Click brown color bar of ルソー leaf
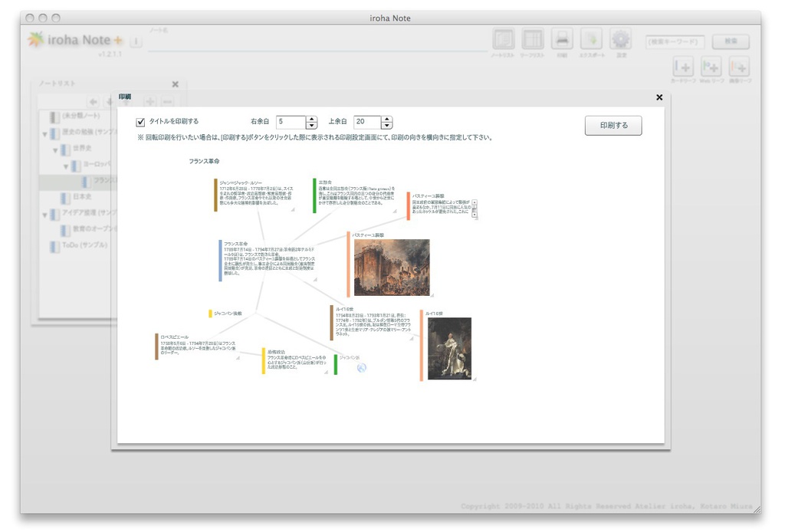This screenshot has width=785, height=532. [215, 195]
